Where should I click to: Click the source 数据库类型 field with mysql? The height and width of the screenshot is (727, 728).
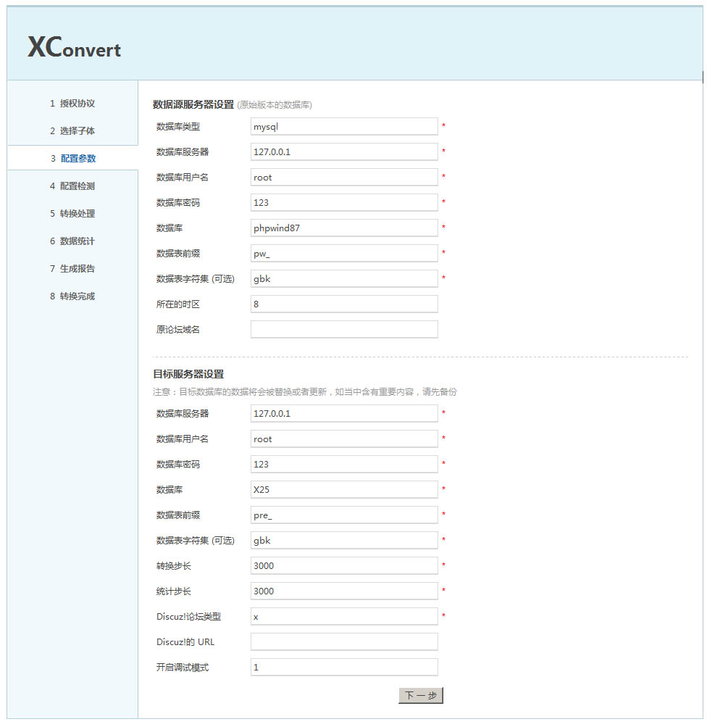tap(344, 127)
